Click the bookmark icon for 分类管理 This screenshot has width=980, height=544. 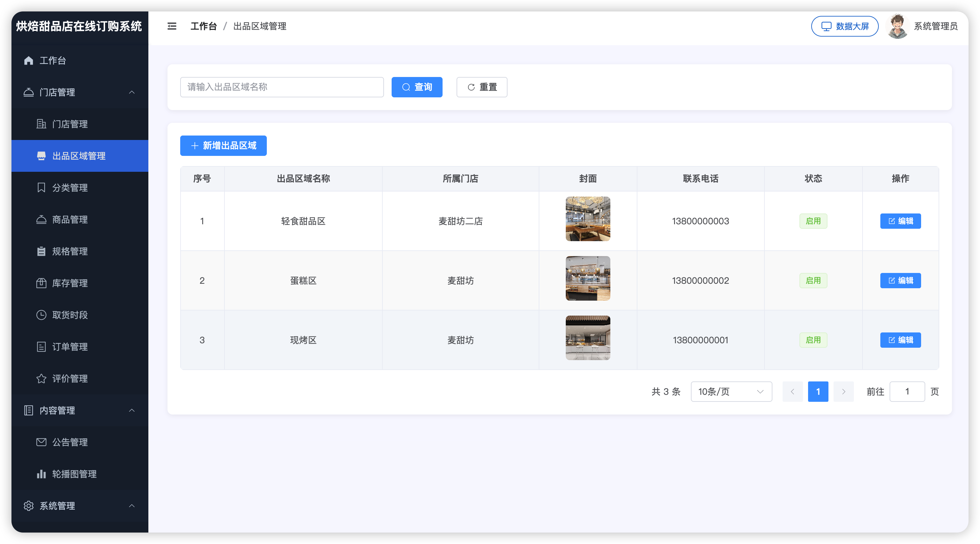point(41,188)
